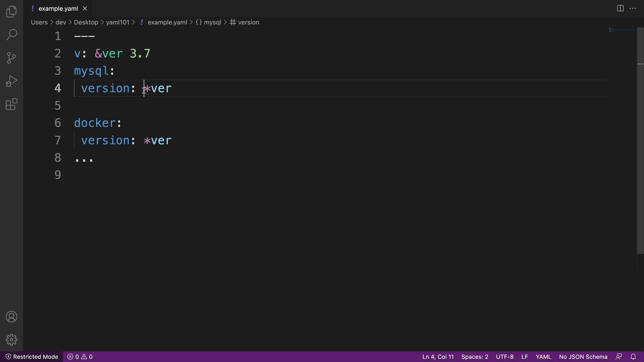This screenshot has width=644, height=362.
Task: Open the feedback smiley in status bar
Action: 619,356
